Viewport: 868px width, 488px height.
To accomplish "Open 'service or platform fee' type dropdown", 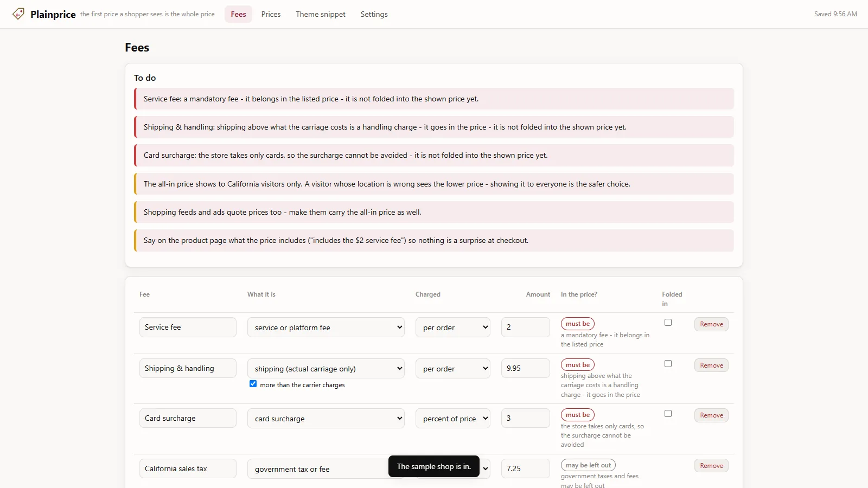I will tap(326, 328).
